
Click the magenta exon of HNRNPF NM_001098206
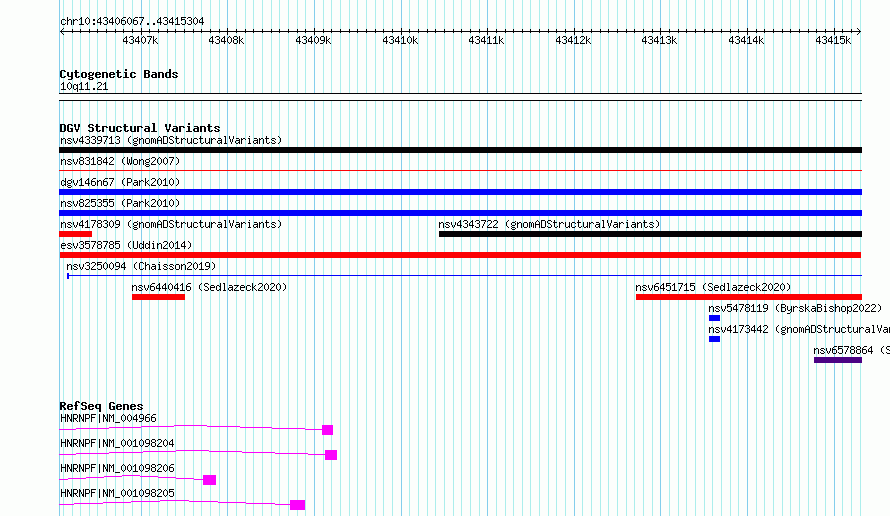(x=209, y=480)
